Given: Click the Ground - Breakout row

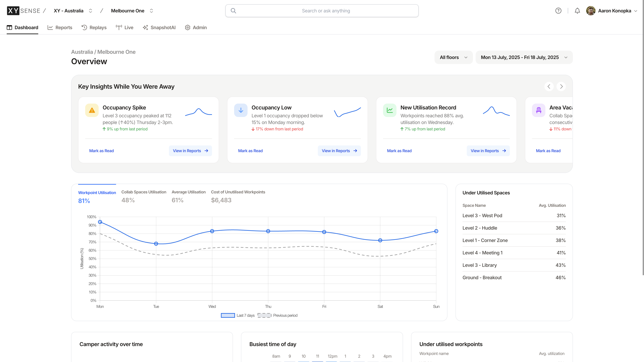Looking at the screenshot, I should point(514,278).
